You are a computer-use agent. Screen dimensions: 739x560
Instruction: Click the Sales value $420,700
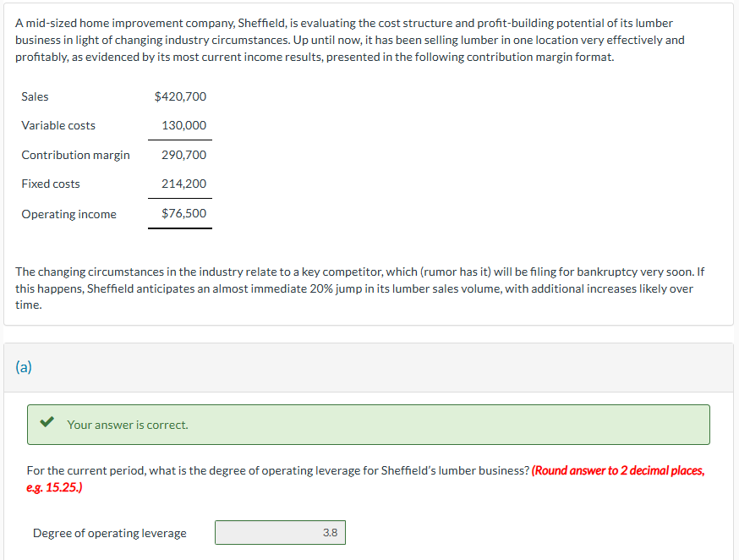(x=180, y=96)
